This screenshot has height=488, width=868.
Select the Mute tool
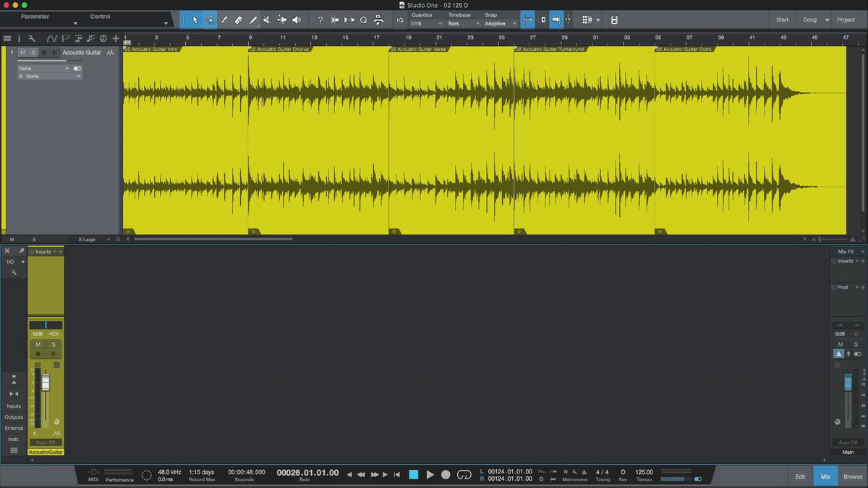point(267,20)
